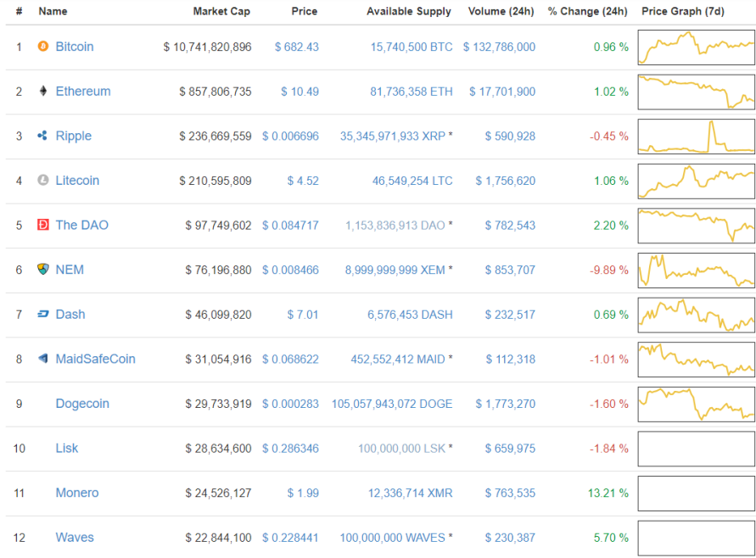The height and width of the screenshot is (558, 756).
Task: Click Ethereum supply 81,736,358 ETH
Action: (x=412, y=92)
